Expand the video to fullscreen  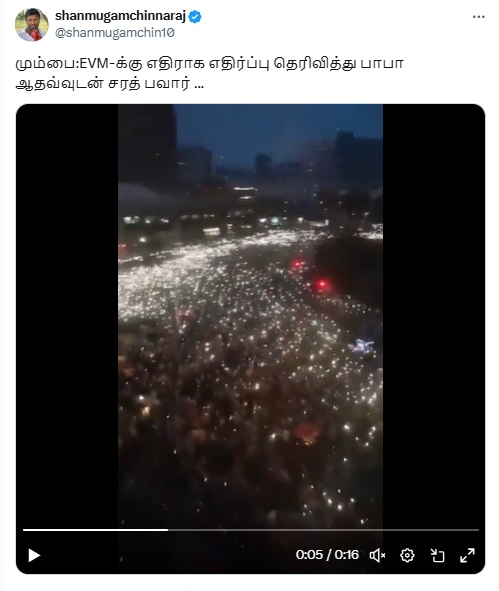coord(467,555)
